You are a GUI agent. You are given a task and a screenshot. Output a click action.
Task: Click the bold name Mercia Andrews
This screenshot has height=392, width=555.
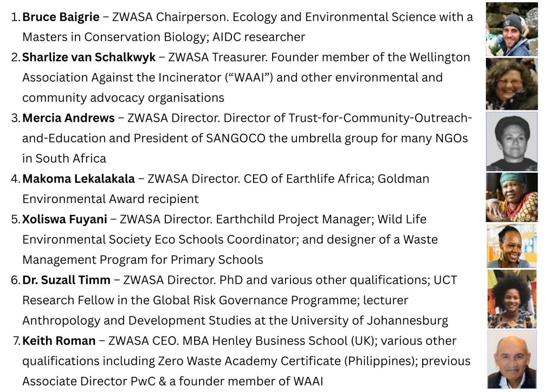pos(68,118)
